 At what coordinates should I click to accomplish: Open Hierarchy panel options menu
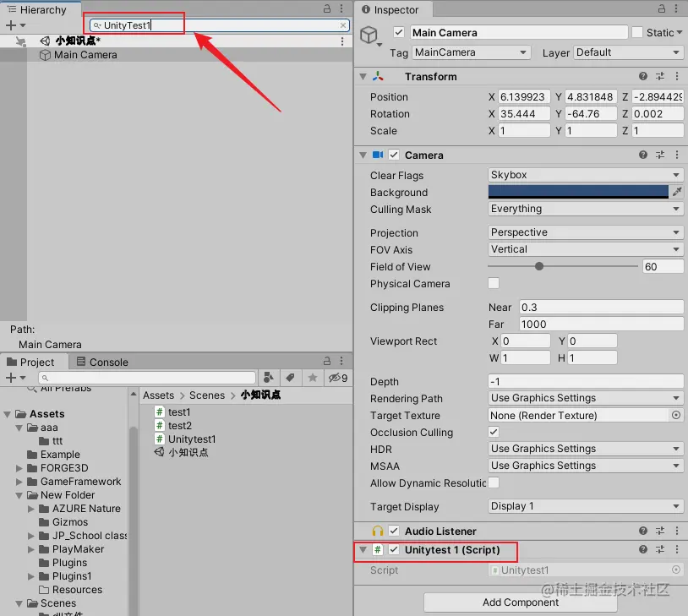pos(341,8)
